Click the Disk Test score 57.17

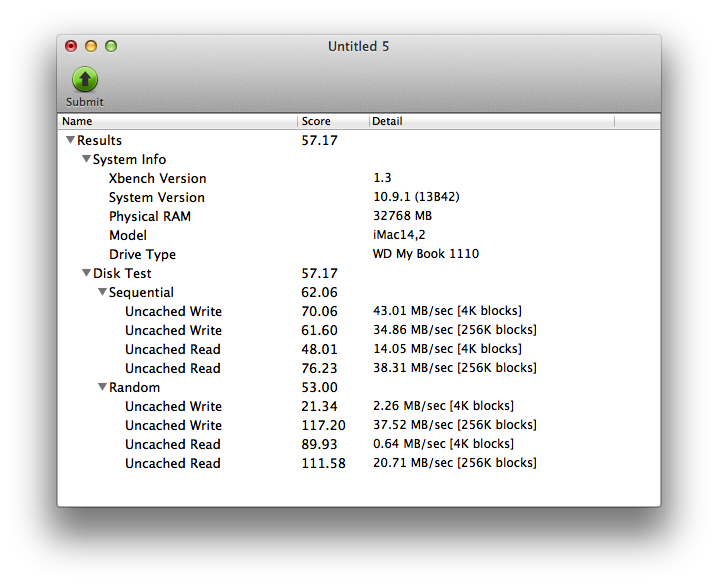319,273
